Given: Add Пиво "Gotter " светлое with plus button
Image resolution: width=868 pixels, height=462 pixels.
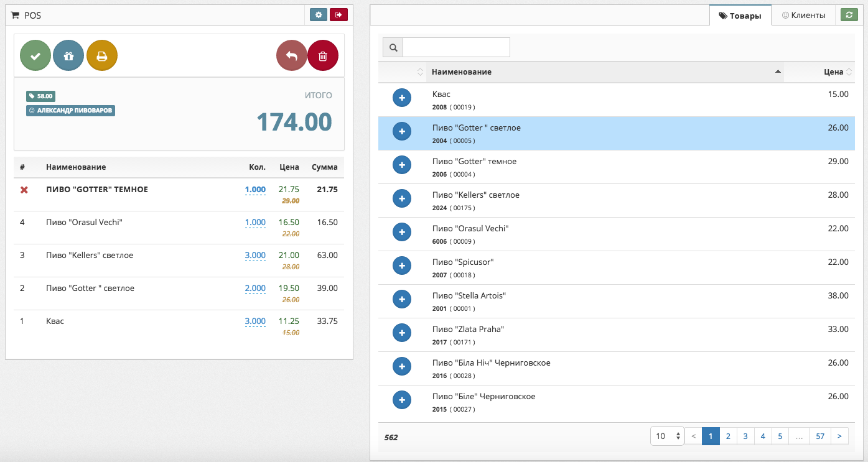Looking at the screenshot, I should point(402,131).
